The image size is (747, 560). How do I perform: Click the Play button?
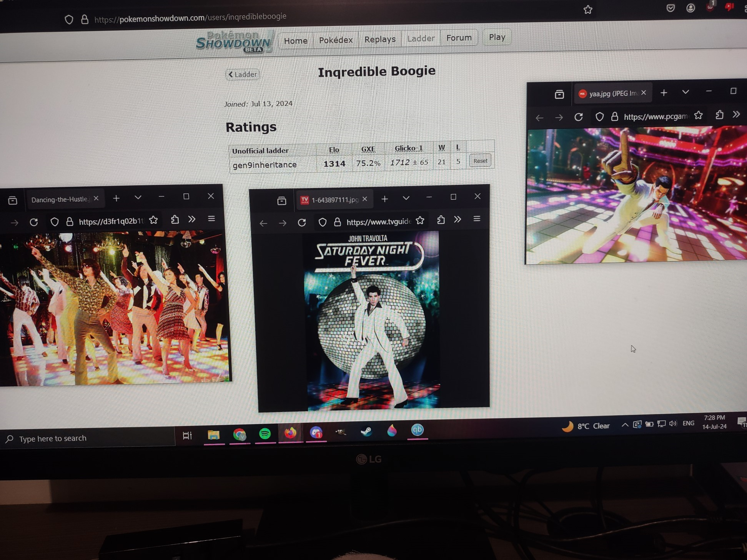pyautogui.click(x=497, y=37)
